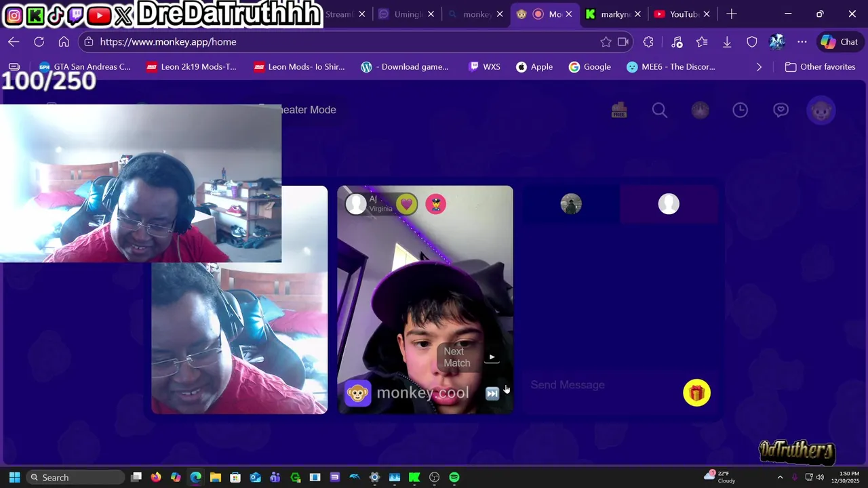Open the GTA San Andreas bookmark
This screenshot has height=488, width=868.
85,67
